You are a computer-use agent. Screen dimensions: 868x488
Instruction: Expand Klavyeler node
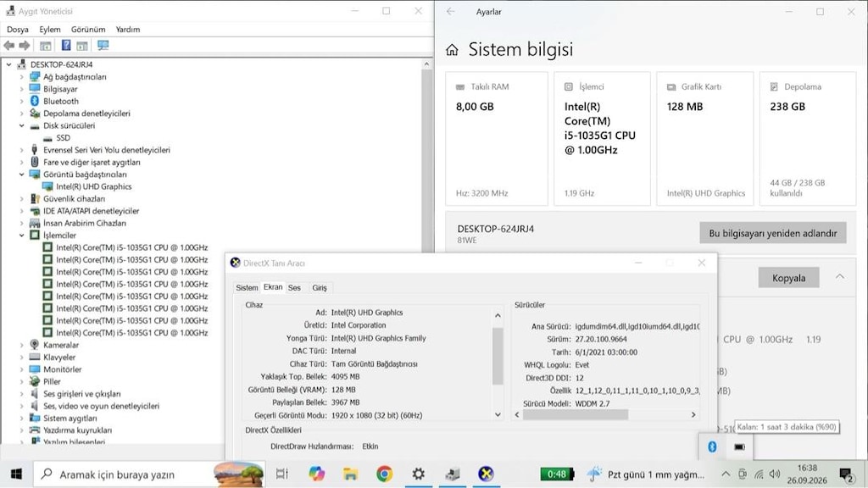point(21,357)
